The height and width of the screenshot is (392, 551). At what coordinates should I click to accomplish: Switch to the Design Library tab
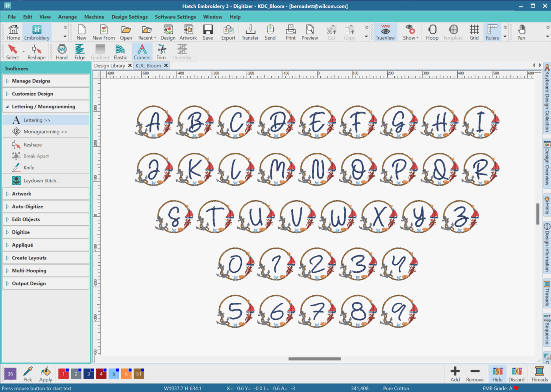click(109, 66)
